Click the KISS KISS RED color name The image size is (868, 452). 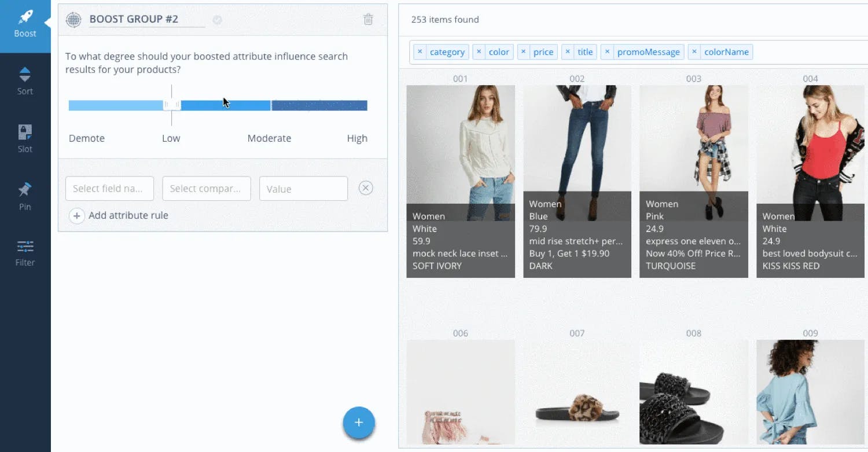click(791, 266)
